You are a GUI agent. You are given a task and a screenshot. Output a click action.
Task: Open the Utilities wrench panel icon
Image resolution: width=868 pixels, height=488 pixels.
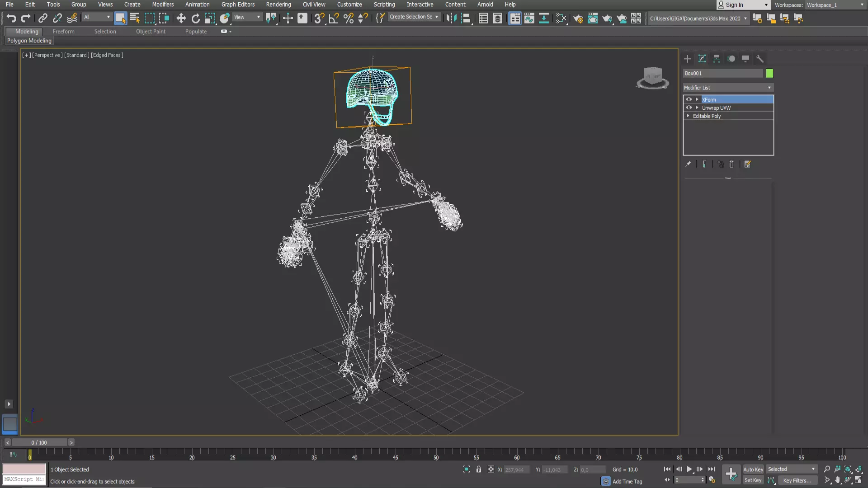760,59
